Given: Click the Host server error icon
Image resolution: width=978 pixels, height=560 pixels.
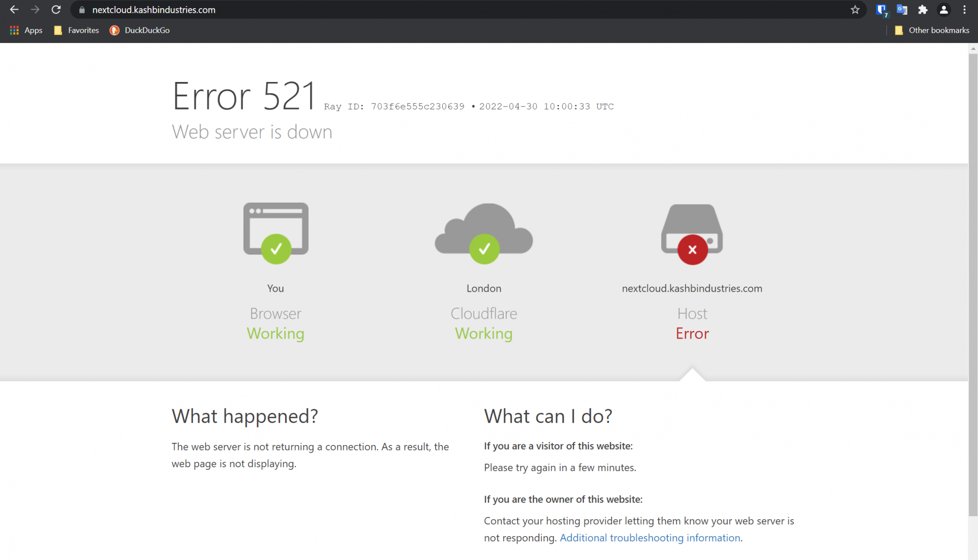Looking at the screenshot, I should coord(692,234).
